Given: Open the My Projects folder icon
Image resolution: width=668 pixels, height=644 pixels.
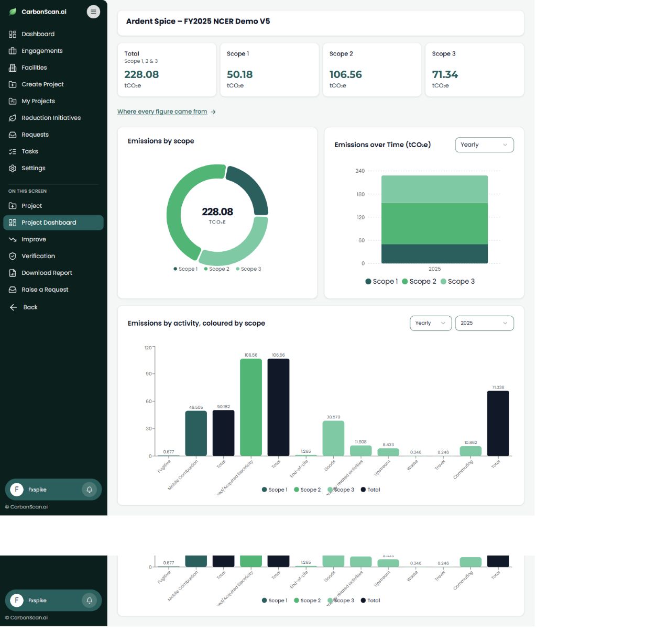Looking at the screenshot, I should [x=13, y=101].
